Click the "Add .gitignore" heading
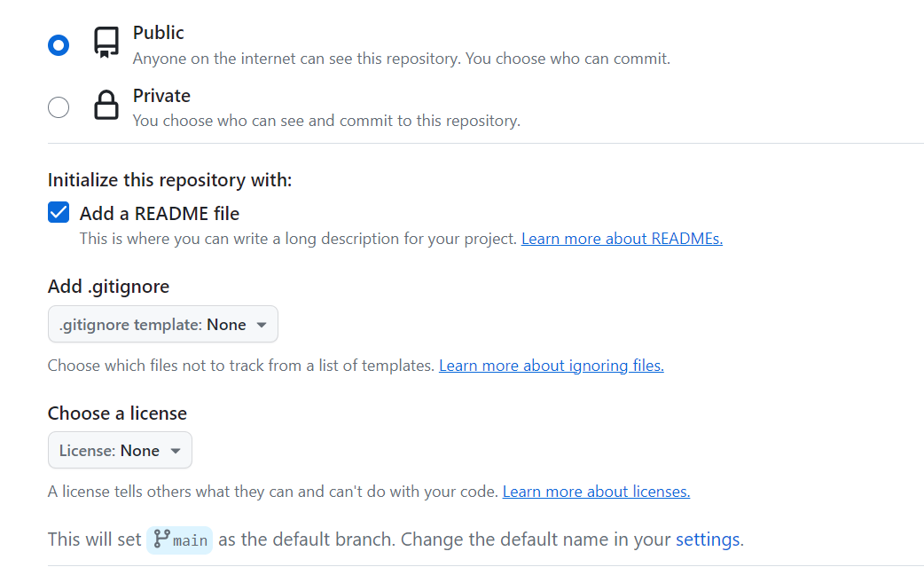Image resolution: width=924 pixels, height=575 pixels. (x=108, y=287)
